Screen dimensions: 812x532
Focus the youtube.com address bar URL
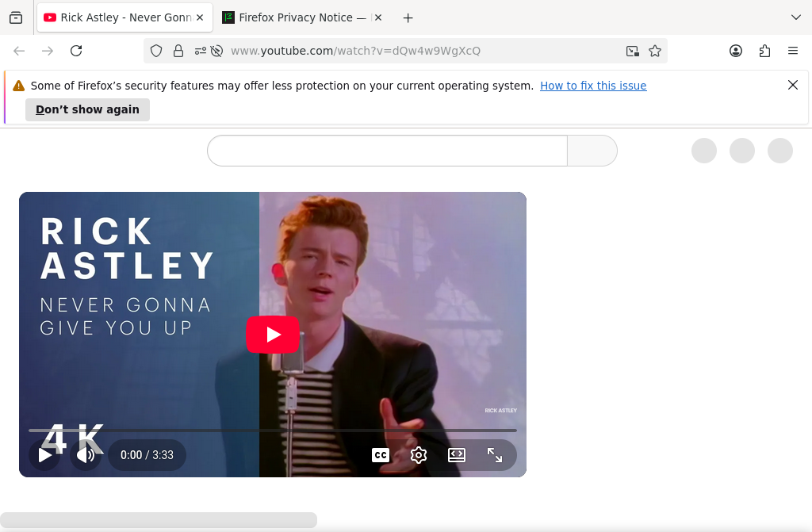point(355,51)
